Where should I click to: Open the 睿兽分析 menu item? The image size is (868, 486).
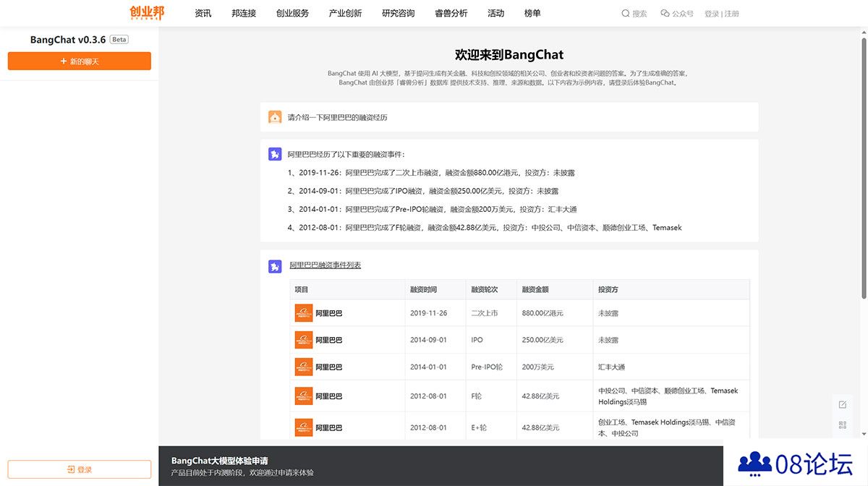[x=451, y=13]
